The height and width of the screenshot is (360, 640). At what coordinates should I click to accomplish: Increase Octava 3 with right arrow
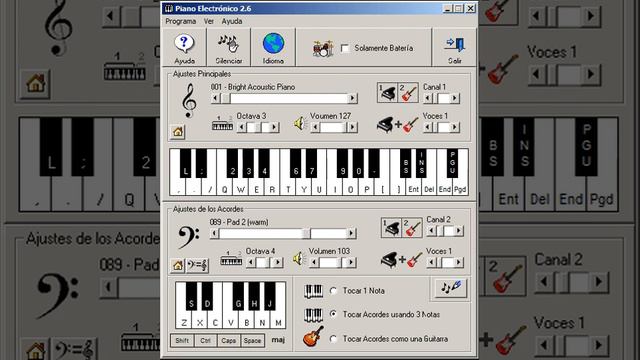[274, 127]
